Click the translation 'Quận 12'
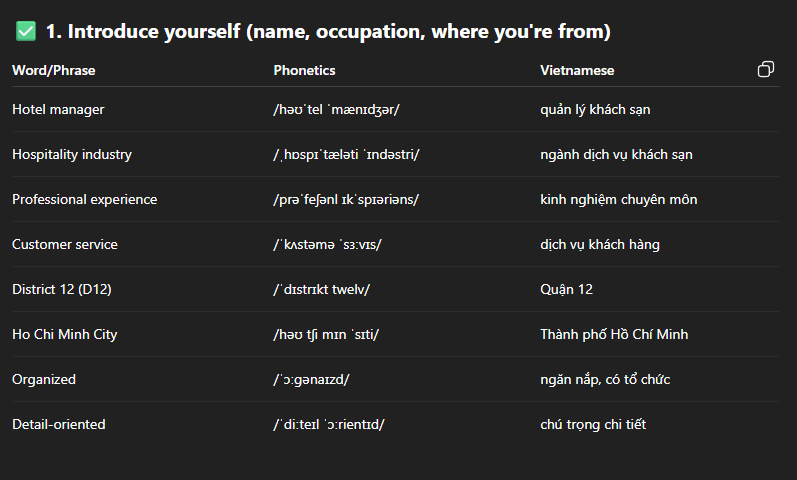The height and width of the screenshot is (480, 797). click(x=567, y=289)
